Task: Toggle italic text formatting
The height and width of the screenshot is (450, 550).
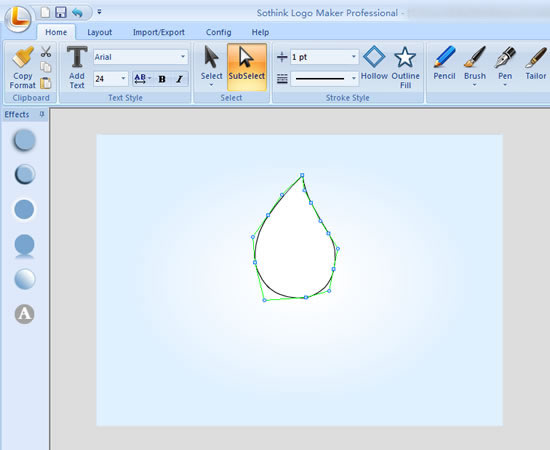Action: tap(179, 79)
